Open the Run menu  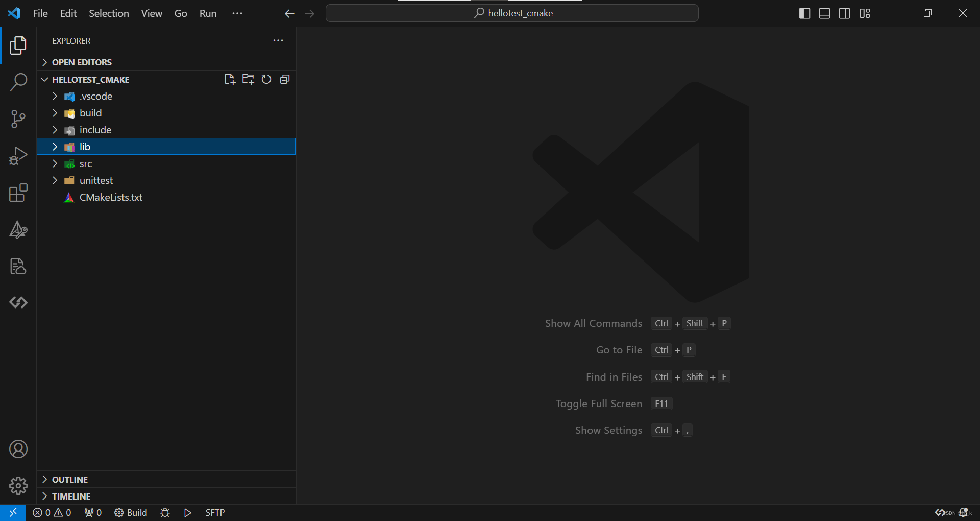click(208, 13)
